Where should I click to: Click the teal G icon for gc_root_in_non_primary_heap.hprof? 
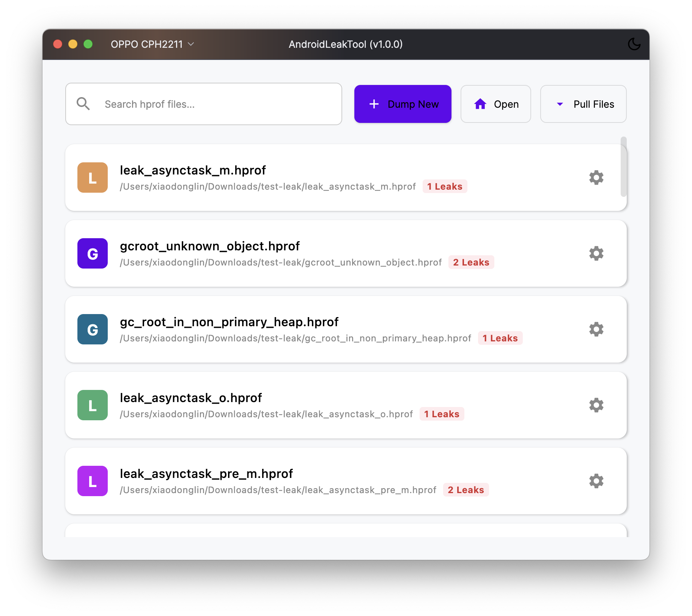pos(92,329)
